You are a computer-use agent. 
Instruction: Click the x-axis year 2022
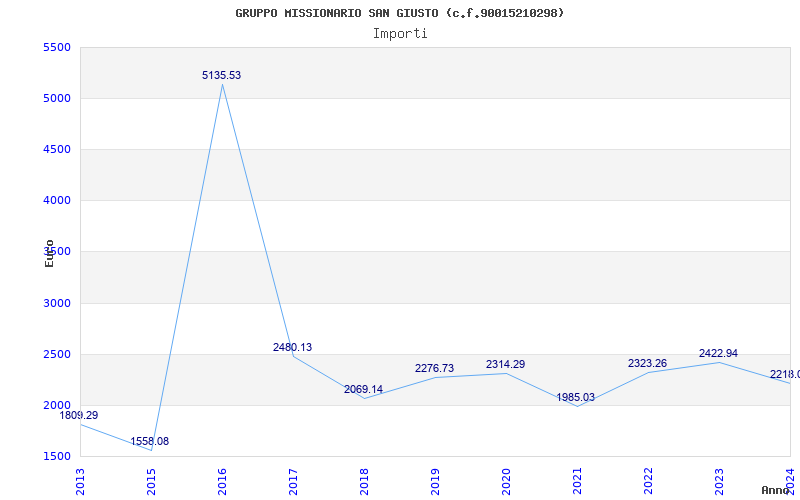click(648, 481)
